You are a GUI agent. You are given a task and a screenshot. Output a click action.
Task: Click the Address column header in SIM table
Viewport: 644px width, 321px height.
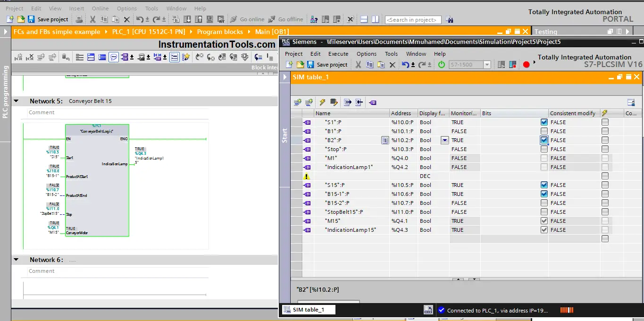click(x=403, y=113)
